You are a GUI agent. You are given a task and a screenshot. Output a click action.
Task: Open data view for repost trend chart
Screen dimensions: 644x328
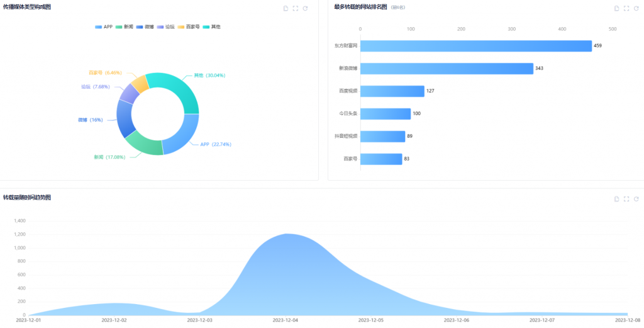(x=617, y=199)
